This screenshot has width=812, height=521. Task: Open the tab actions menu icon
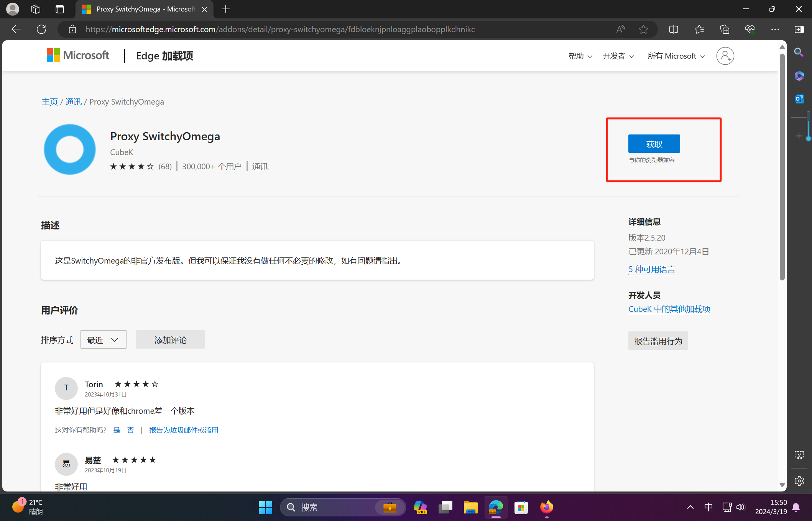(60, 9)
